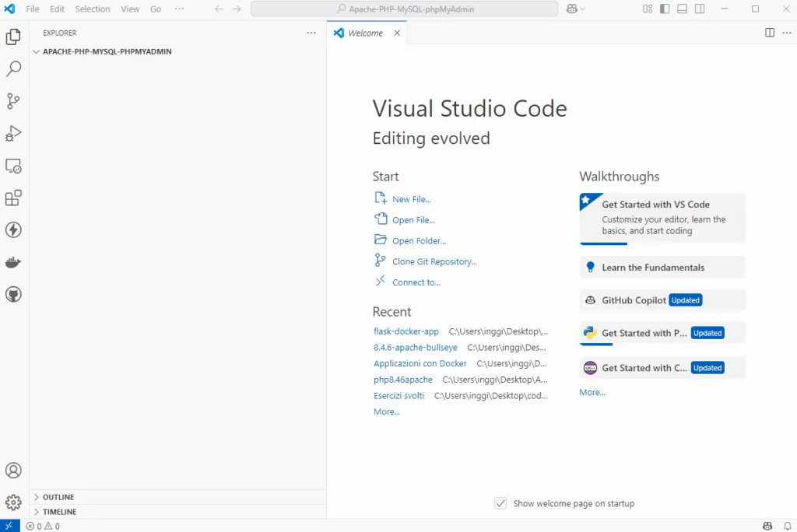Open the Explorer view in activity bar
The image size is (797, 532).
click(13, 37)
